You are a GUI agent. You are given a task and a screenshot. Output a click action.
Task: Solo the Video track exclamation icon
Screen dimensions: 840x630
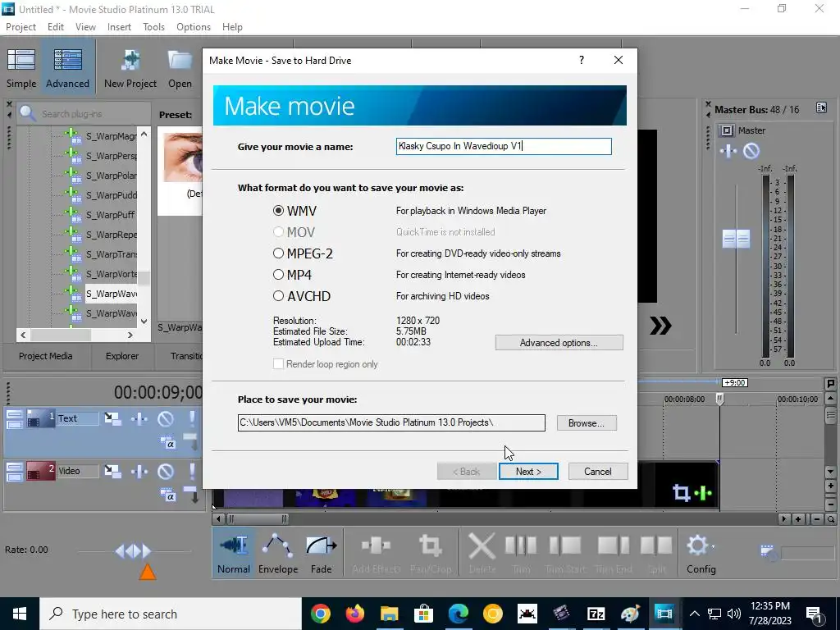pyautogui.click(x=192, y=471)
